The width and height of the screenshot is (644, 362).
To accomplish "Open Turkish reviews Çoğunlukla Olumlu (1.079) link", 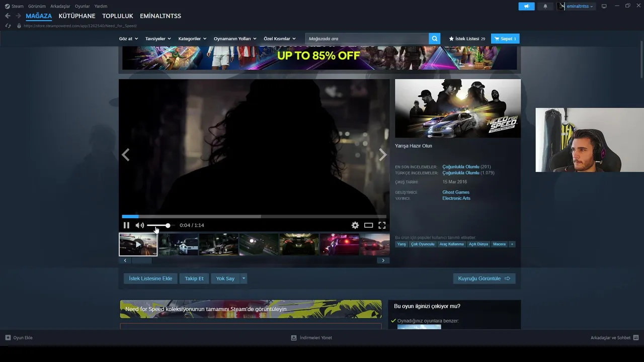I will coord(468,173).
